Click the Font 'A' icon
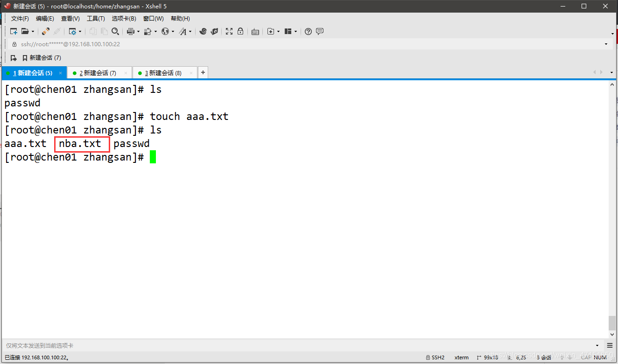 [x=183, y=31]
